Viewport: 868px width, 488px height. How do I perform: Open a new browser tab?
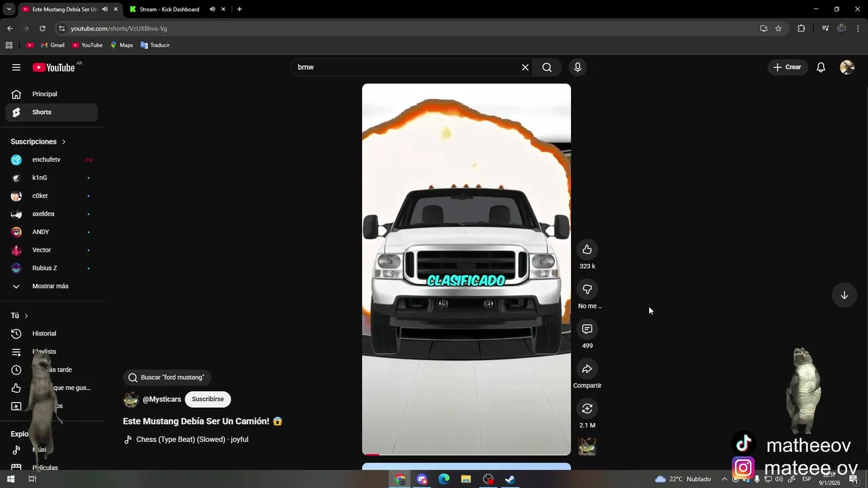(239, 9)
